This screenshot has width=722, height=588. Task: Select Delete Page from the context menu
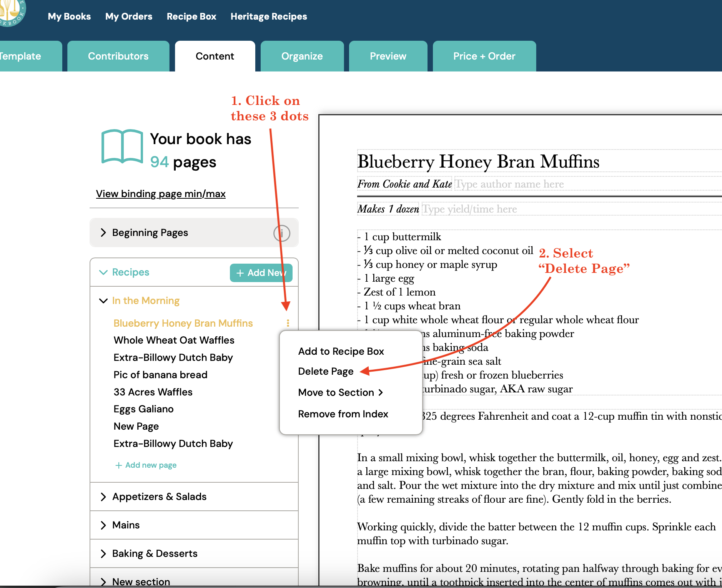325,371
